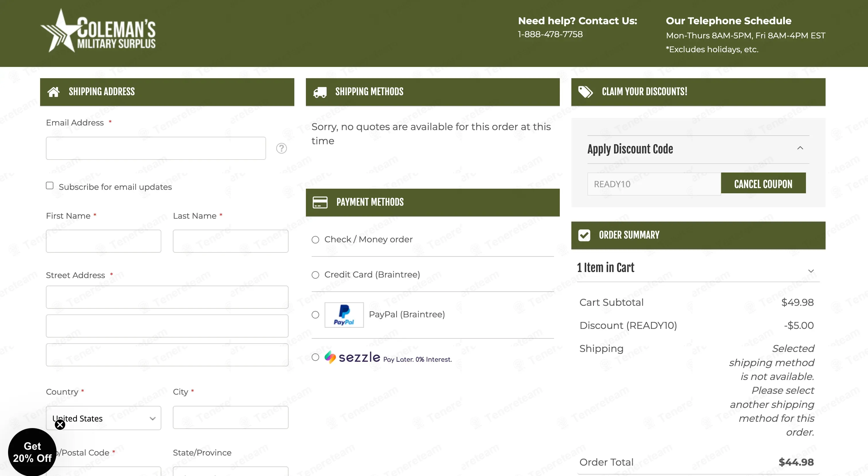868x476 pixels.
Task: Click the Payment Methods section header
Action: 433,203
